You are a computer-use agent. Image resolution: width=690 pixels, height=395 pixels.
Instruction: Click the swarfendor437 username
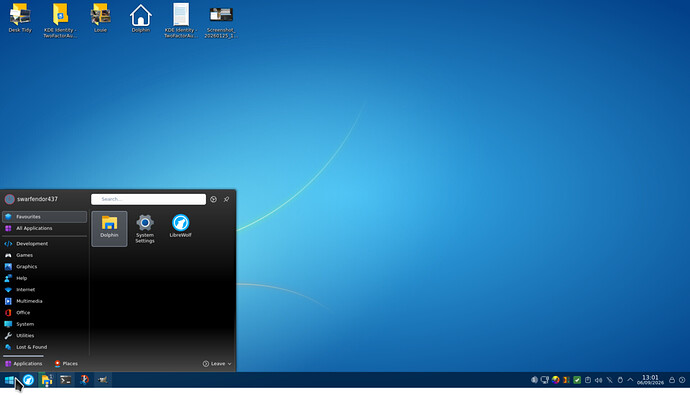click(37, 199)
